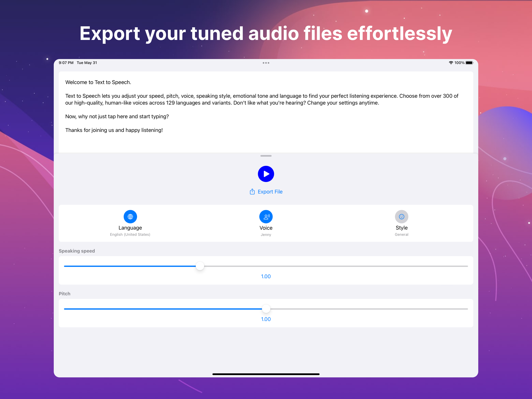
Task: Tap the battery indicator in status bar
Action: (469, 63)
